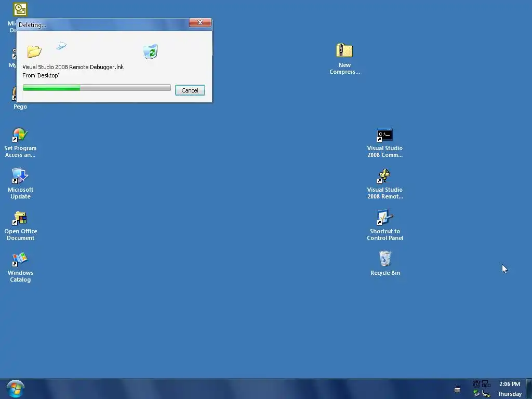
Task: Select the Windows Catalog desktop icon
Action: 20,260
